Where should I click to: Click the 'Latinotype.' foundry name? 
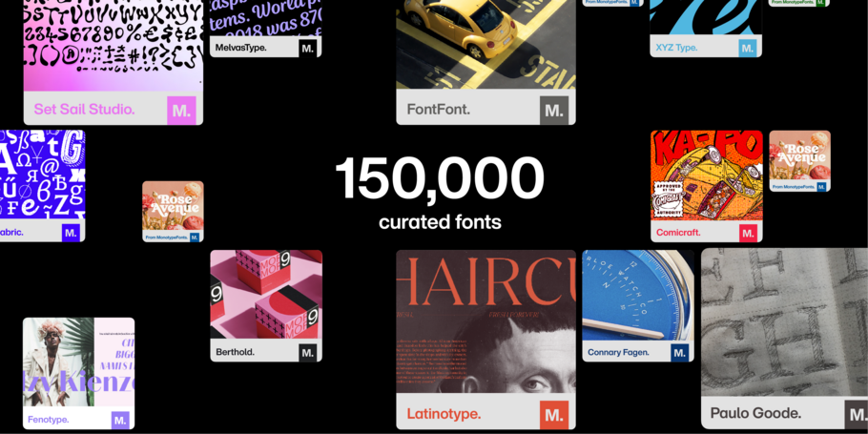444,414
